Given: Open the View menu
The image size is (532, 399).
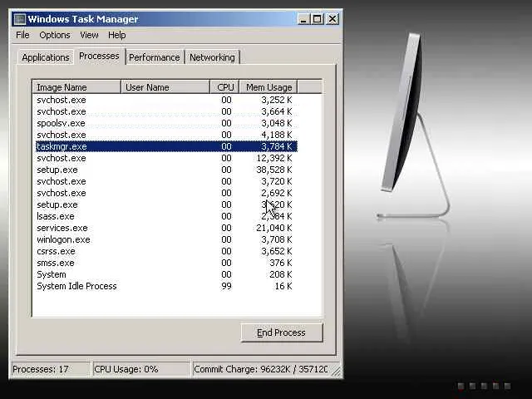Looking at the screenshot, I should coord(89,35).
